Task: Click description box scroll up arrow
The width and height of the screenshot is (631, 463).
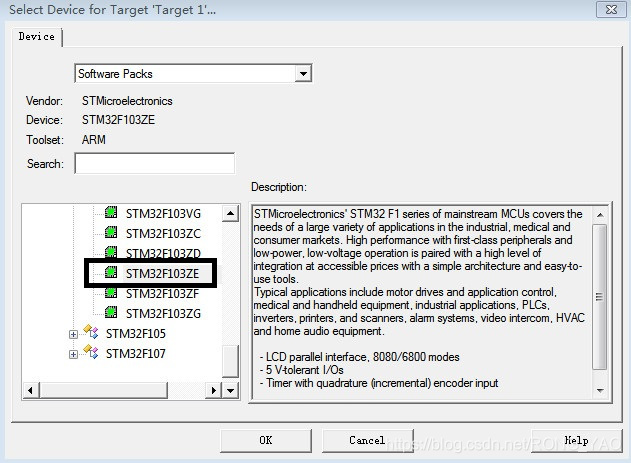Action: click(x=600, y=215)
